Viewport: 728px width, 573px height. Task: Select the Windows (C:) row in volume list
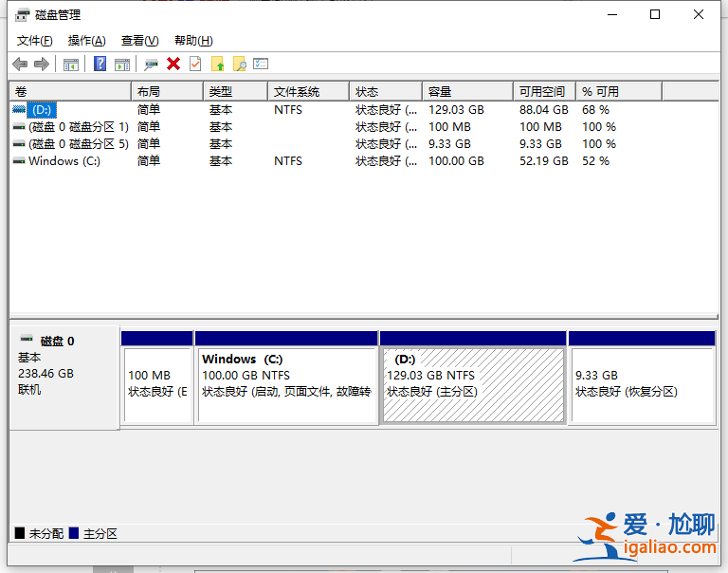(x=64, y=161)
